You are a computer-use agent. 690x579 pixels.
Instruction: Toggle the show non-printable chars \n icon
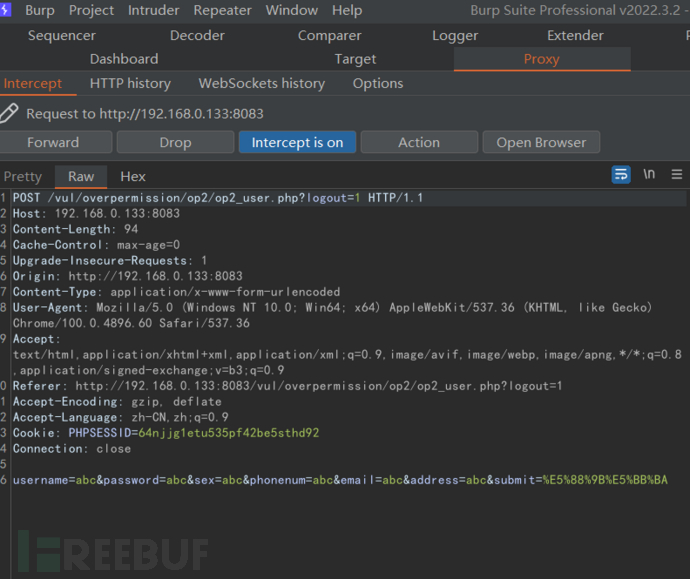[649, 174]
